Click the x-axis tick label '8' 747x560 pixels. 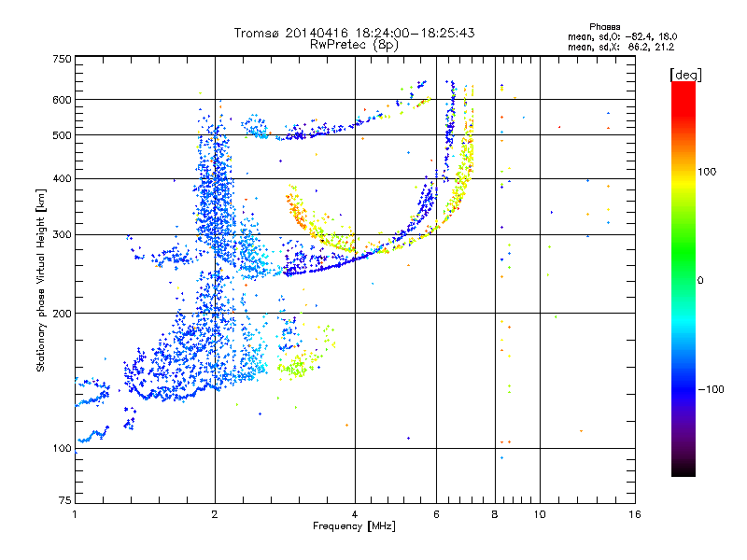tap(495, 514)
